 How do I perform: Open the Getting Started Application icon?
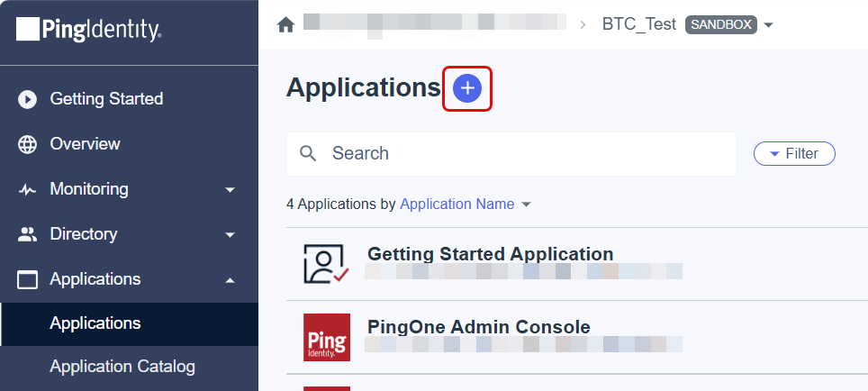327,264
